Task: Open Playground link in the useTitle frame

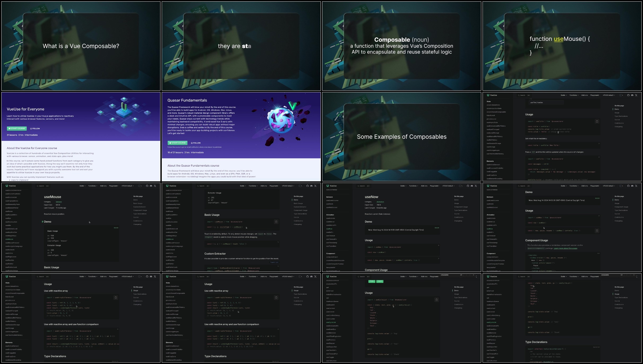Action: click(x=595, y=95)
